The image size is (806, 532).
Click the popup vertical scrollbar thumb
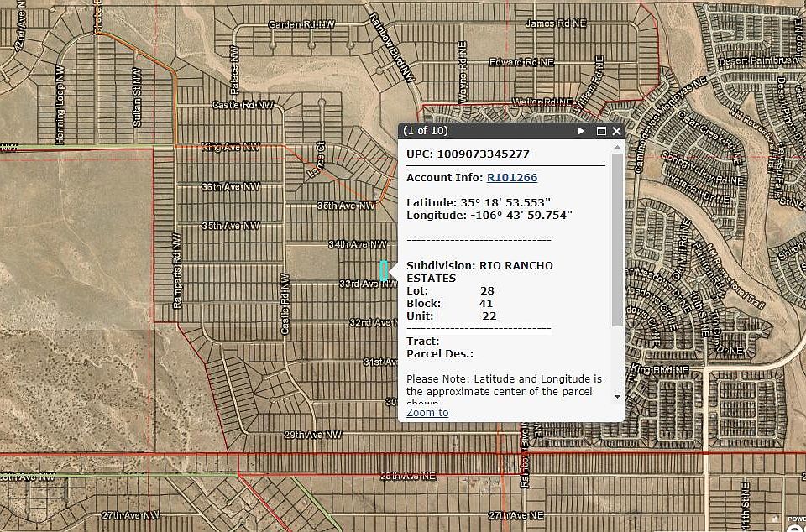[617, 239]
